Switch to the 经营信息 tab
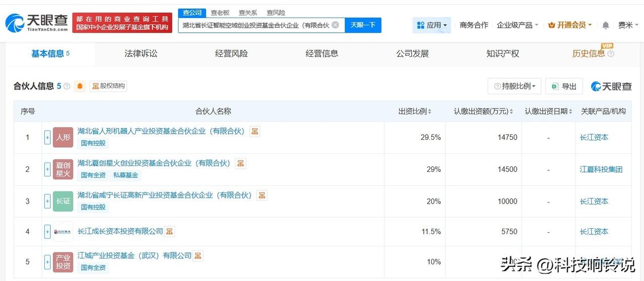Viewport: 644px width, 281px height. (x=322, y=54)
